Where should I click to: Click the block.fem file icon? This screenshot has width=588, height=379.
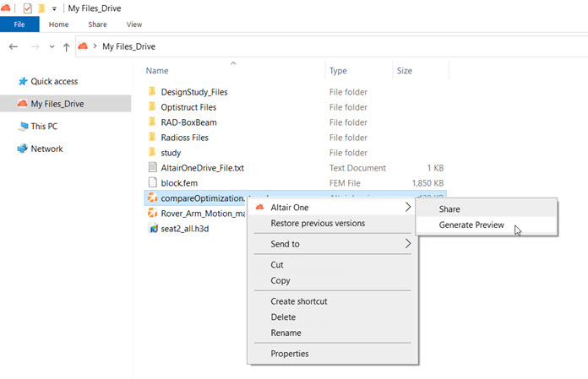(x=152, y=183)
